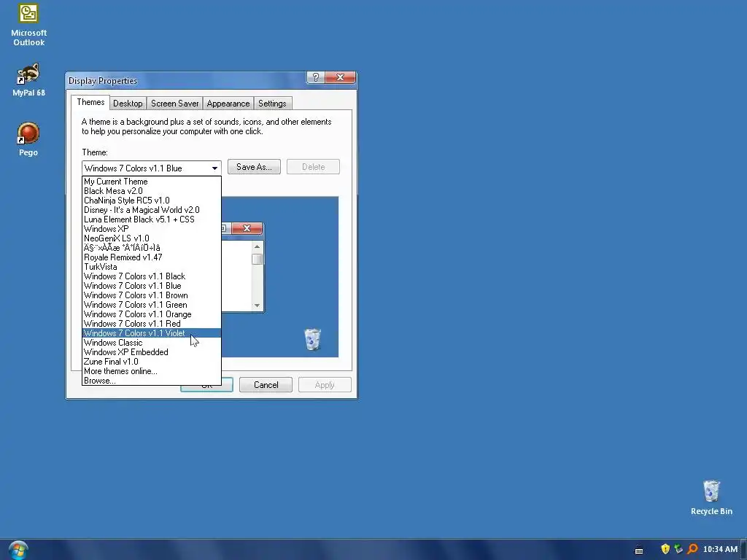Choose ChaNinja Style RC5 v1.0 theme
The image size is (747, 560).
pos(152,201)
